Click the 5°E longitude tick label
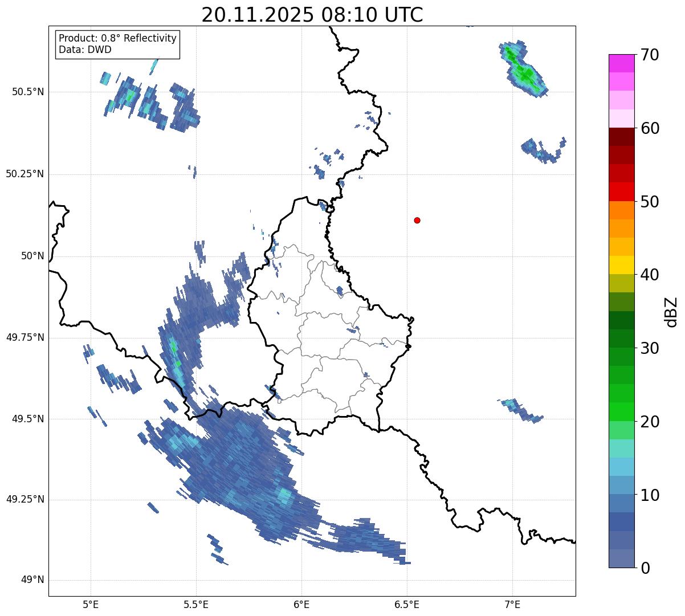The height and width of the screenshot is (616, 685). (x=91, y=604)
